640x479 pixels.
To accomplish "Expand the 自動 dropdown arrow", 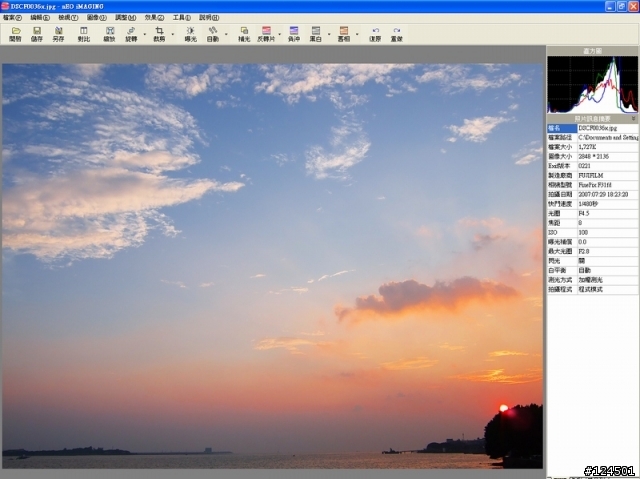I will tap(226, 34).
